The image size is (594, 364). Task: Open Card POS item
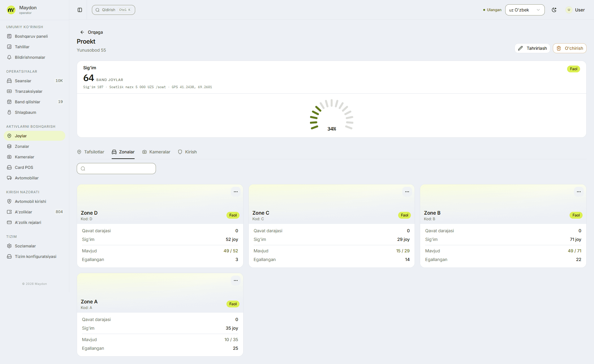tap(34, 167)
